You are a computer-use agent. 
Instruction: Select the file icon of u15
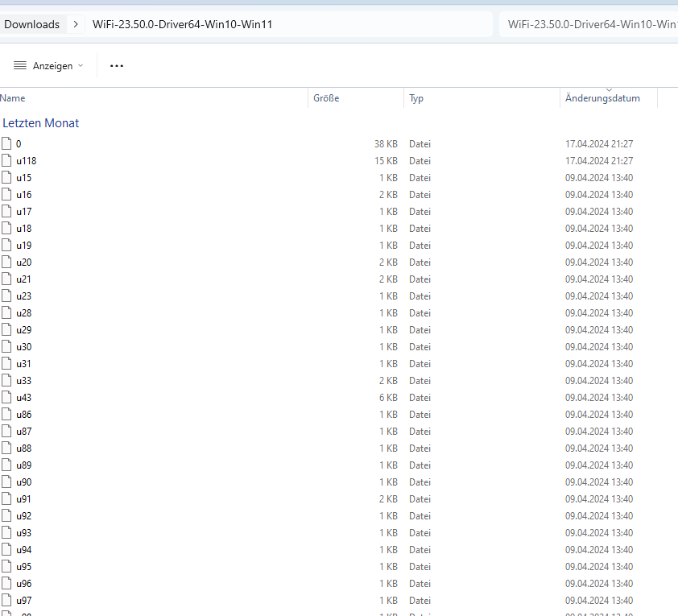tap(6, 177)
